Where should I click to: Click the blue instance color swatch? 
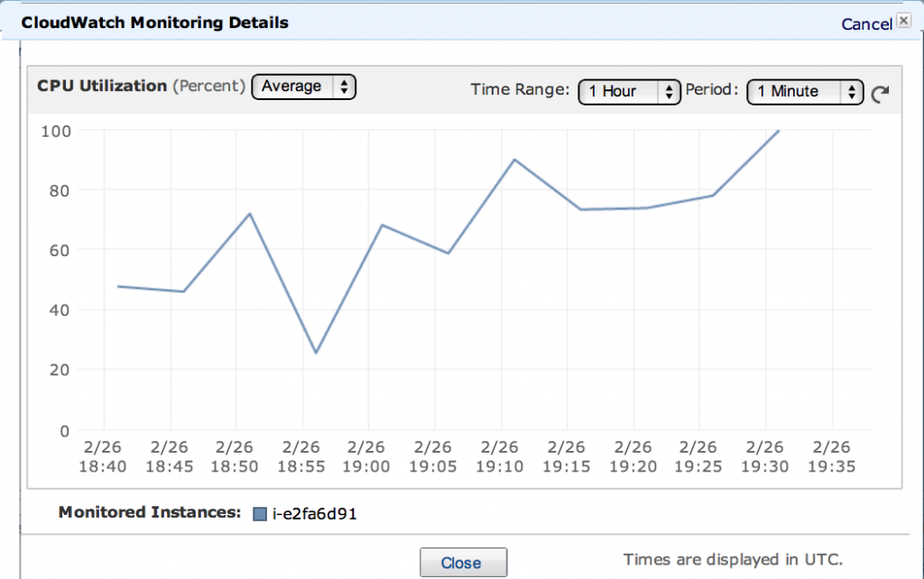pos(260,514)
